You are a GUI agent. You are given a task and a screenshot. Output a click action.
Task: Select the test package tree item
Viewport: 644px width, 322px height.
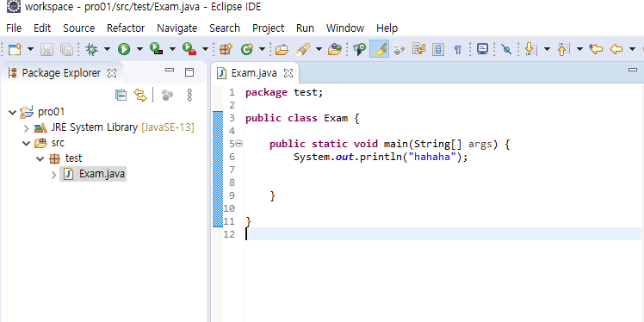65,158
